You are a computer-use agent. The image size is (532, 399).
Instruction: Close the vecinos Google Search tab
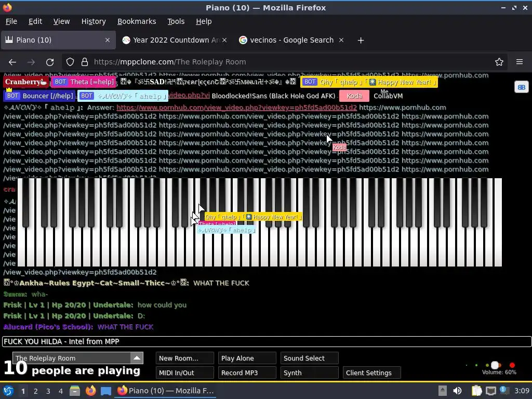[341, 40]
